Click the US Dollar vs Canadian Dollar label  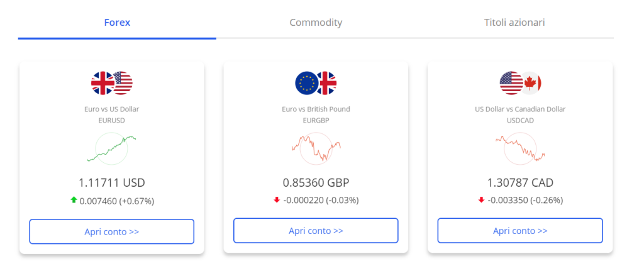(520, 109)
